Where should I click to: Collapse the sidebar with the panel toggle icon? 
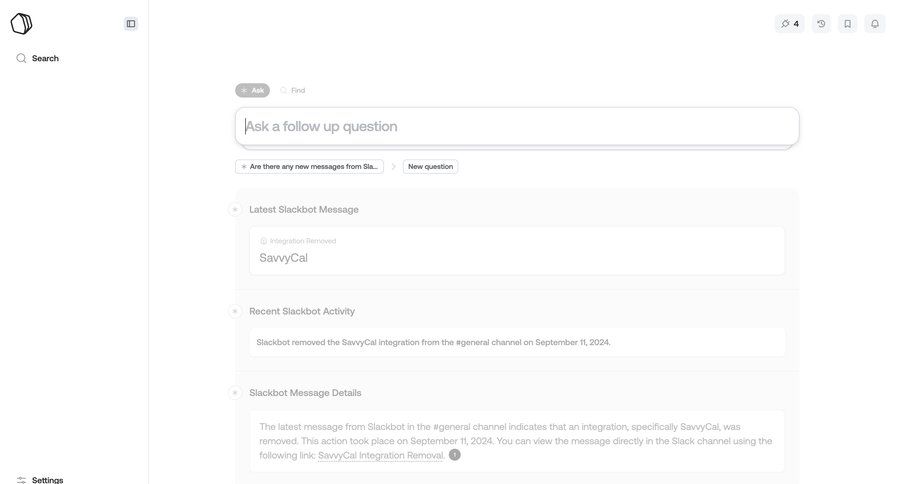click(131, 24)
